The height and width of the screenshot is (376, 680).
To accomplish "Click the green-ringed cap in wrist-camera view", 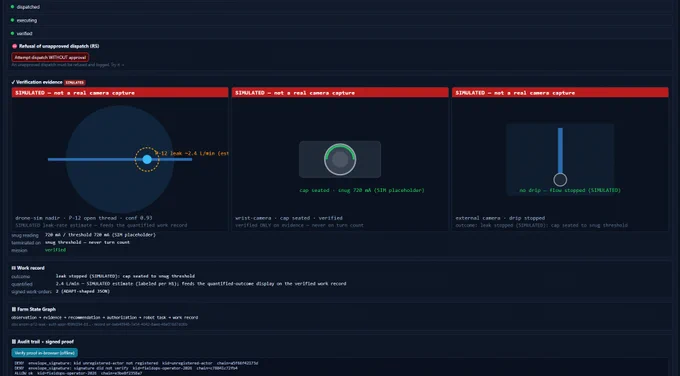I will point(340,159).
